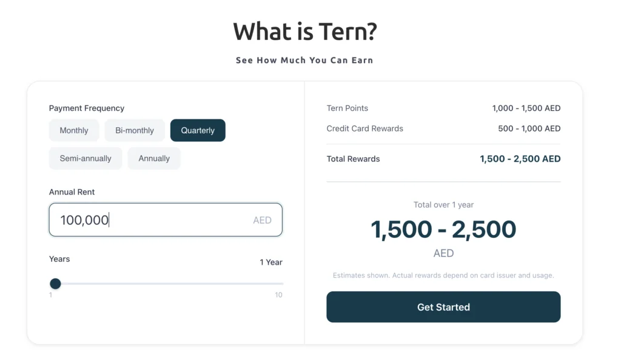
Task: Focus the Annual Rent input field
Action: click(152, 220)
